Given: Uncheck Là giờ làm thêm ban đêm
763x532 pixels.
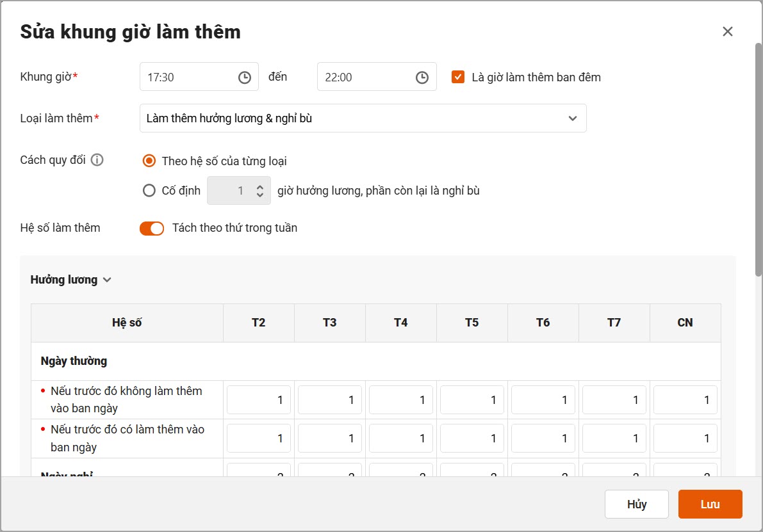Looking at the screenshot, I should pyautogui.click(x=458, y=77).
